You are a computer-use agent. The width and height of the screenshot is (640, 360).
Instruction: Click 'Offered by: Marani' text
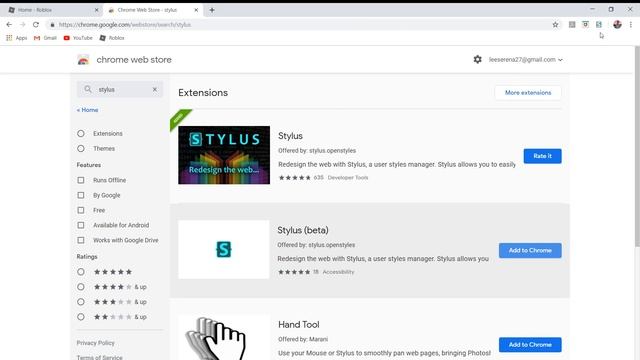point(303,339)
